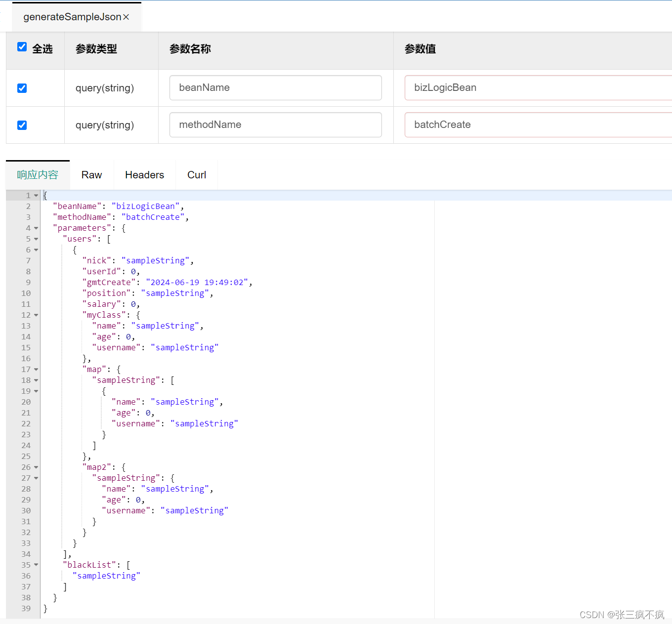Click the 参数类型 column header
Image resolution: width=672 pixels, height=624 pixels.
(x=96, y=49)
